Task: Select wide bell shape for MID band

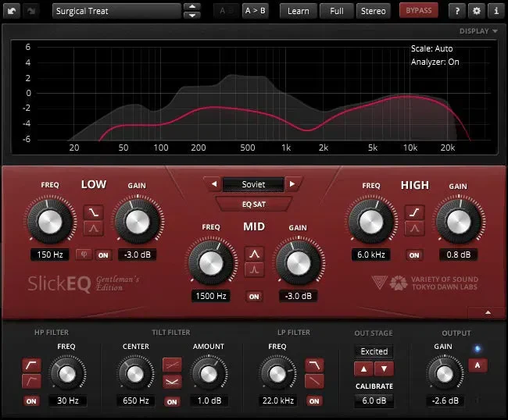Action: [x=254, y=254]
